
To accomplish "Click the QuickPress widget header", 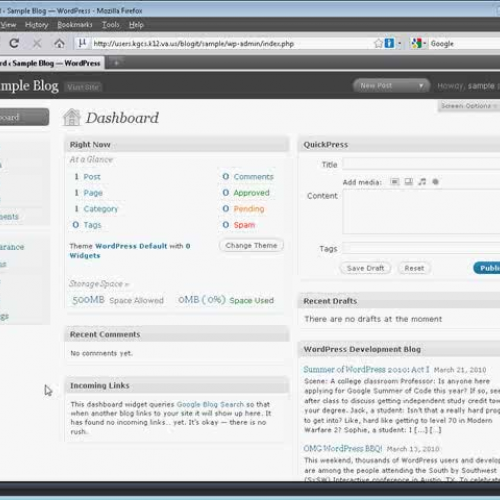I will click(399, 145).
